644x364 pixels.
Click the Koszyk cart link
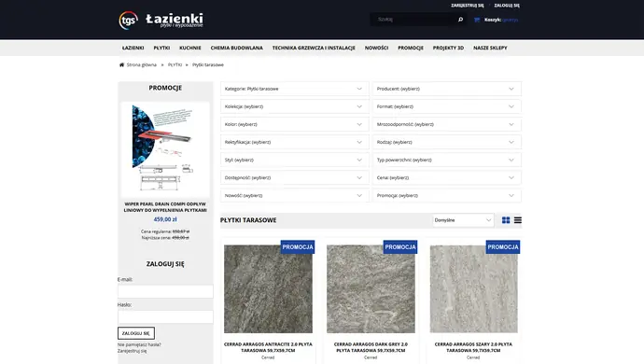click(501, 20)
